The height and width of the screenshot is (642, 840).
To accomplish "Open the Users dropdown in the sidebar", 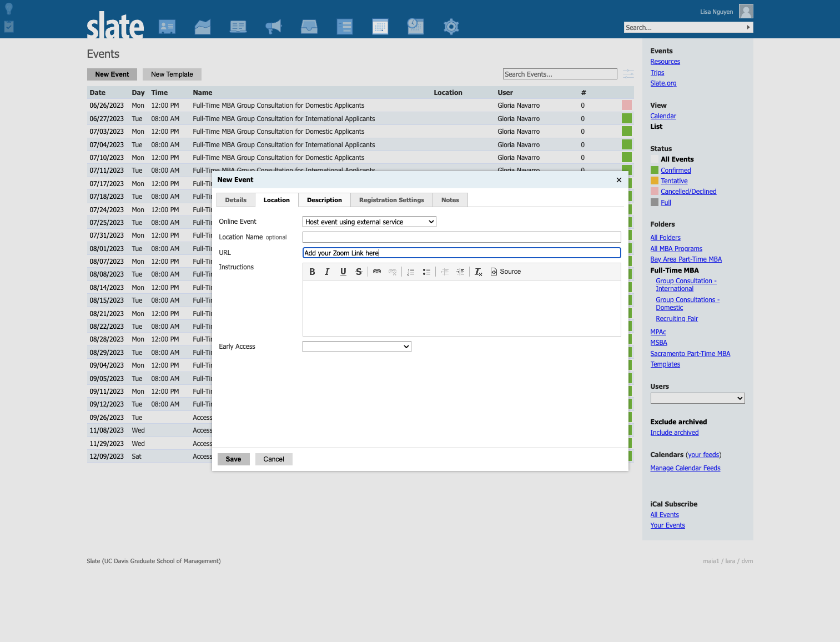I will [x=697, y=398].
